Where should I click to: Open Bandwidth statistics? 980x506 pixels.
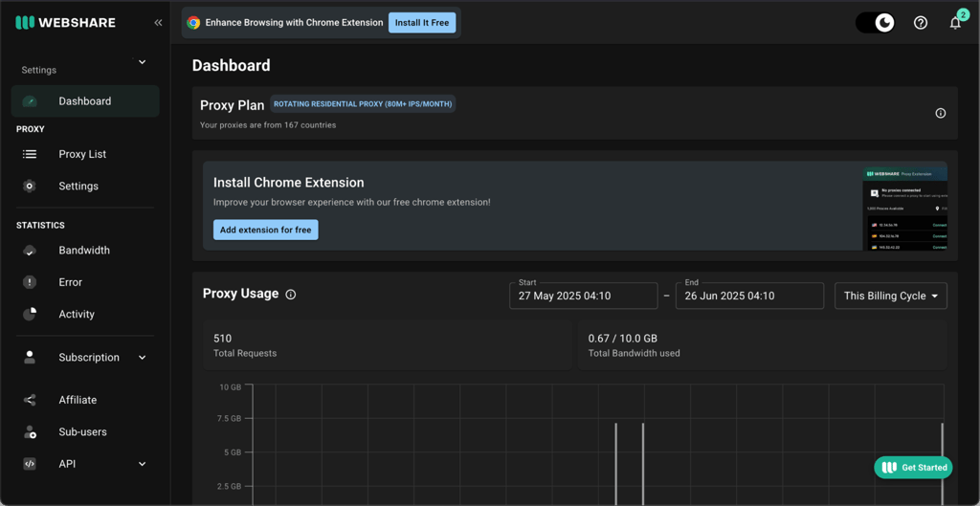tap(85, 251)
